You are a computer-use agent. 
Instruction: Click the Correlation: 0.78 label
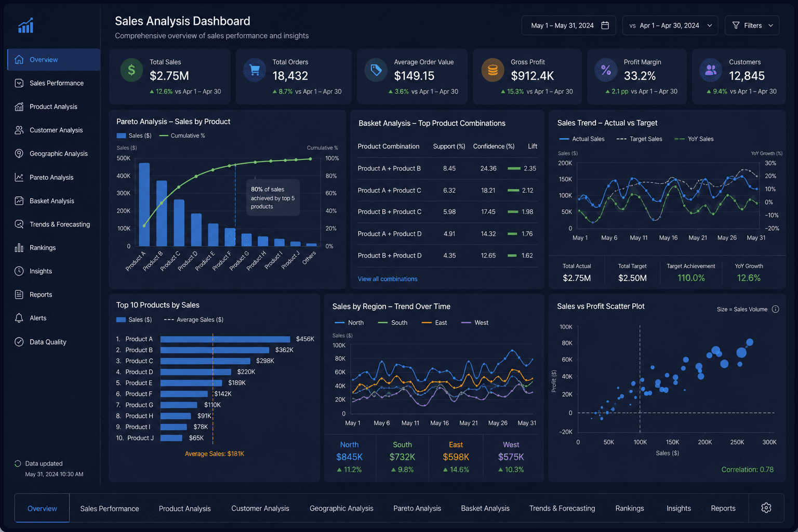[747, 470]
